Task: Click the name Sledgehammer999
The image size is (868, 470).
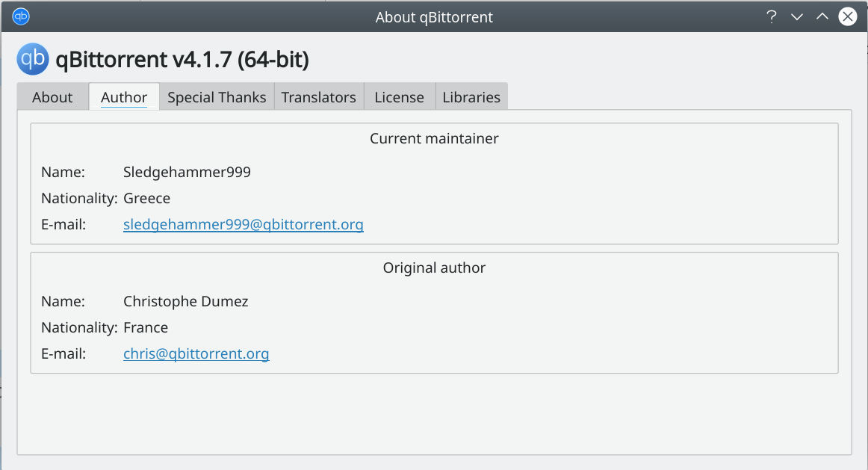Action: [x=187, y=172]
